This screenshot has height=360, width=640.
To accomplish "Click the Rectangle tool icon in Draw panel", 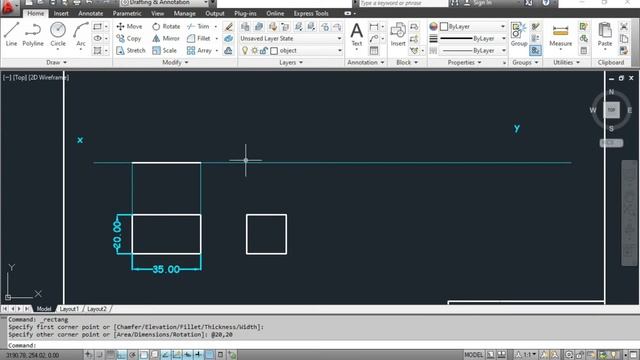I will pos(97,27).
